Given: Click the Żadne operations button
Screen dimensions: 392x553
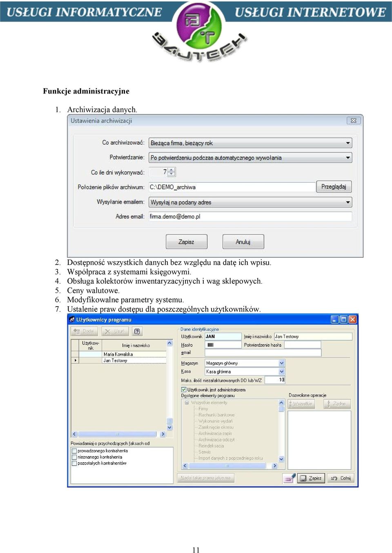Looking at the screenshot, I should (337, 404).
